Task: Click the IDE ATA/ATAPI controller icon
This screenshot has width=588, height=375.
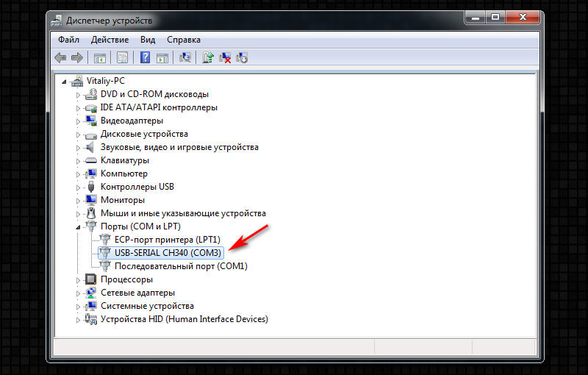Action: coord(90,107)
